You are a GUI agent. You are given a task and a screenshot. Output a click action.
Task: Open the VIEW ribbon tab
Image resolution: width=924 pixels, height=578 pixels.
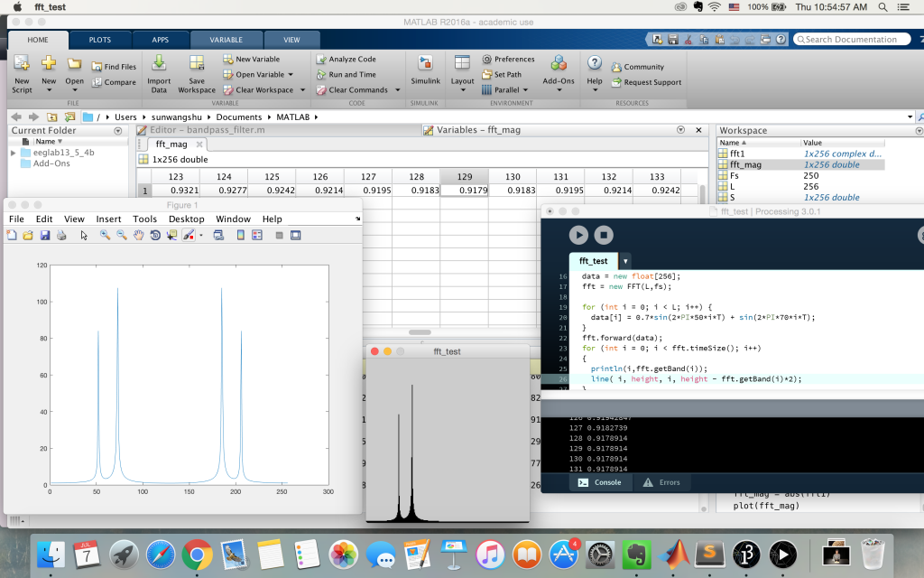click(291, 40)
